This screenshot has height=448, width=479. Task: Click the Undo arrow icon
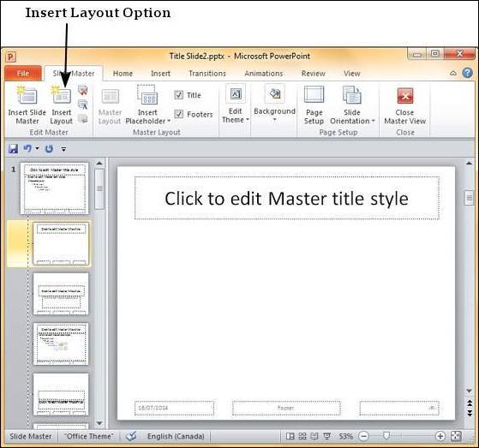click(x=27, y=149)
